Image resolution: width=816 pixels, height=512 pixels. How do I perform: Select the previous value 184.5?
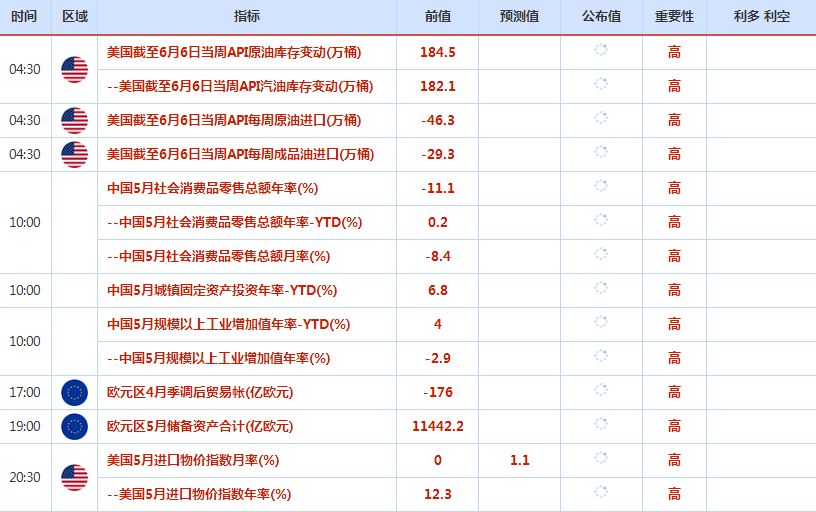point(438,53)
